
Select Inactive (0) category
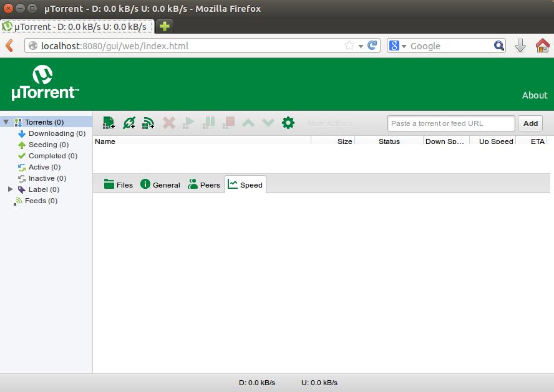point(47,178)
